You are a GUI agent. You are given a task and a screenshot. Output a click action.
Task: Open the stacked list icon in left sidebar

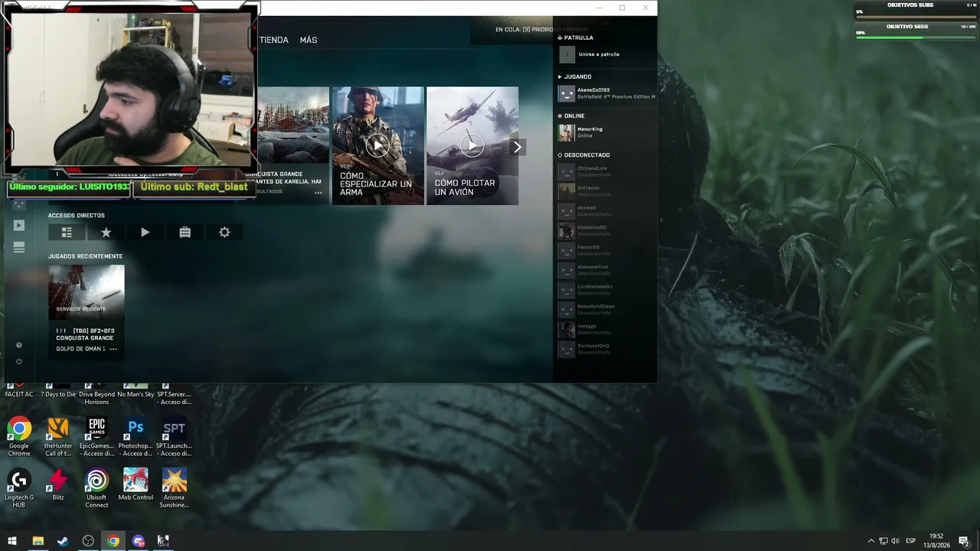19,247
